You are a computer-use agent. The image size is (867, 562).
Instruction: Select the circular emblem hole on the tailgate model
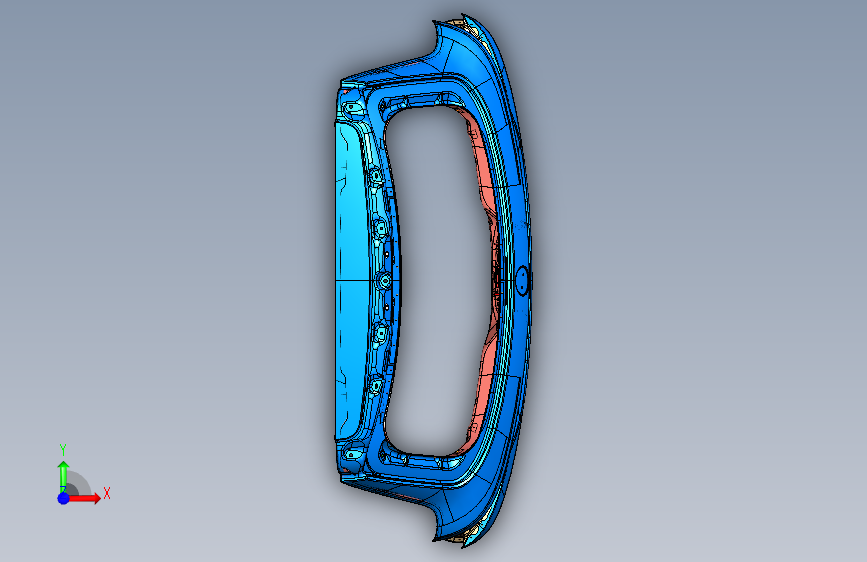pyautogui.click(x=521, y=280)
